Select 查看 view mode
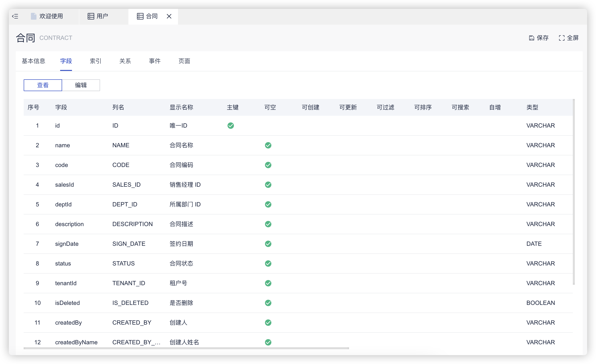 43,85
